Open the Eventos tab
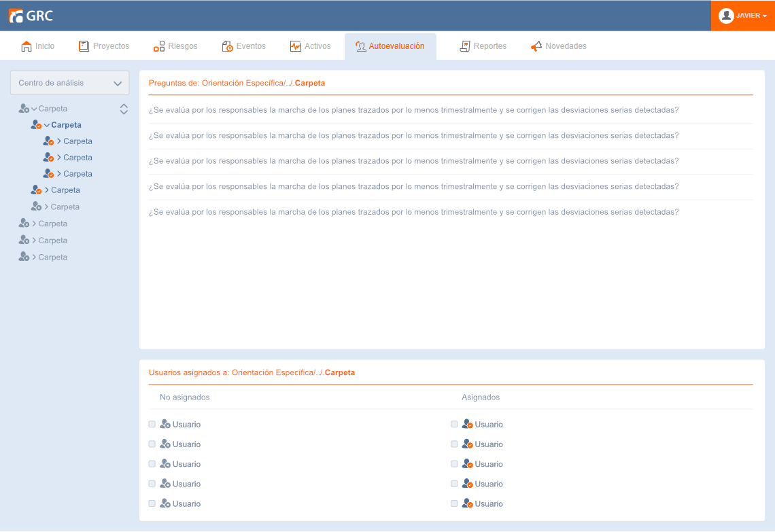Screen dimensions: 775x532 point(243,46)
